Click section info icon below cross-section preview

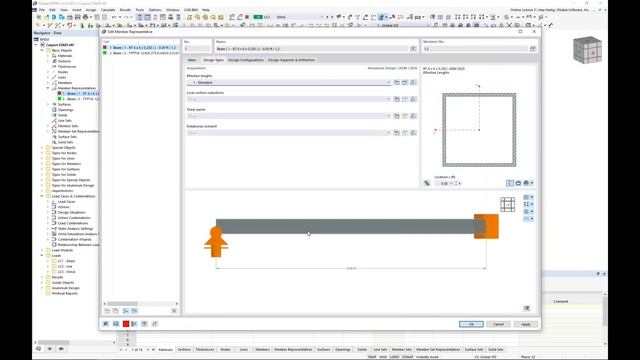coord(427,183)
